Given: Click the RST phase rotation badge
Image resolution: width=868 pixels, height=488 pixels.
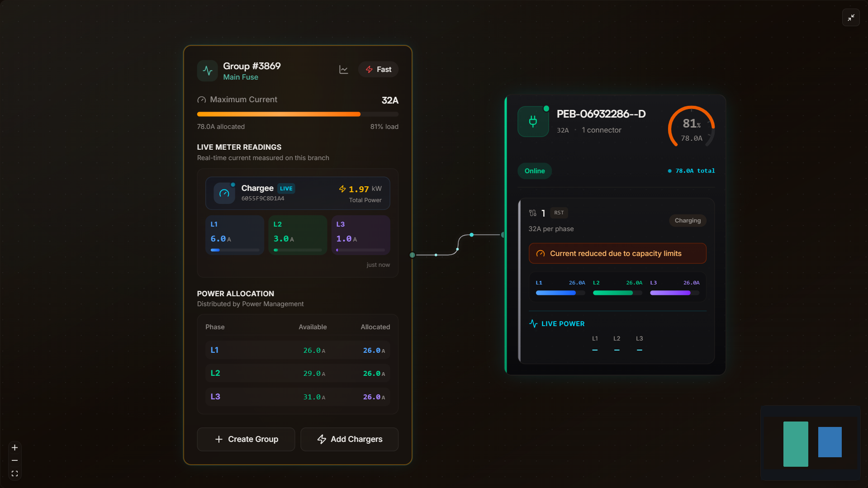Looking at the screenshot, I should point(559,213).
